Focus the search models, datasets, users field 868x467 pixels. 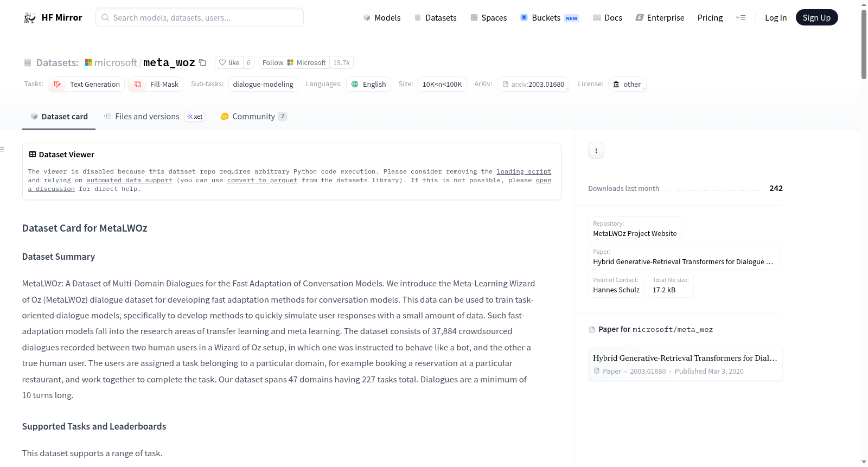click(x=200, y=17)
